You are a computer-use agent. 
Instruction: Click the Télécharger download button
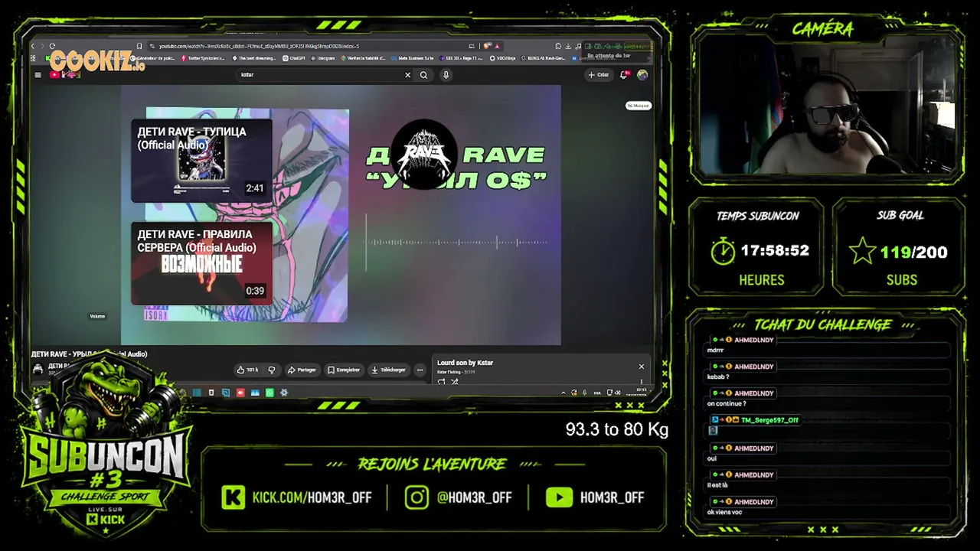387,370
